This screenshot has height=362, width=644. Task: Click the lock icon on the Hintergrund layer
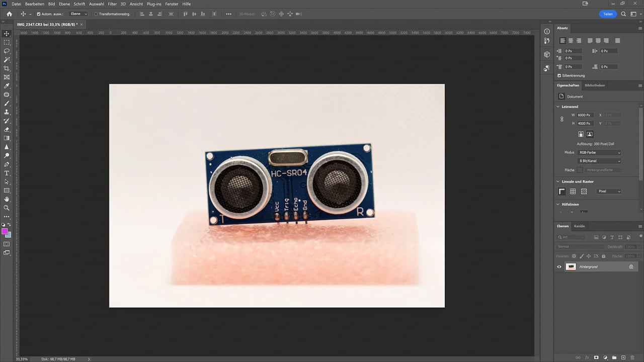(631, 266)
